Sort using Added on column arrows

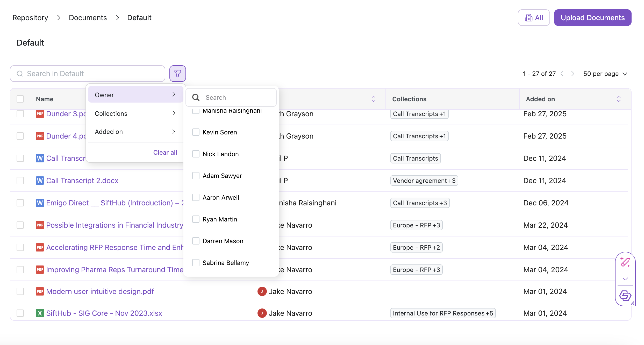tap(618, 99)
